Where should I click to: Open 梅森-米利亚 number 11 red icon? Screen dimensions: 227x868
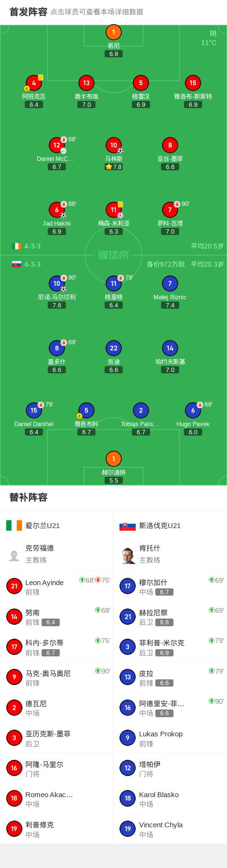[113, 210]
